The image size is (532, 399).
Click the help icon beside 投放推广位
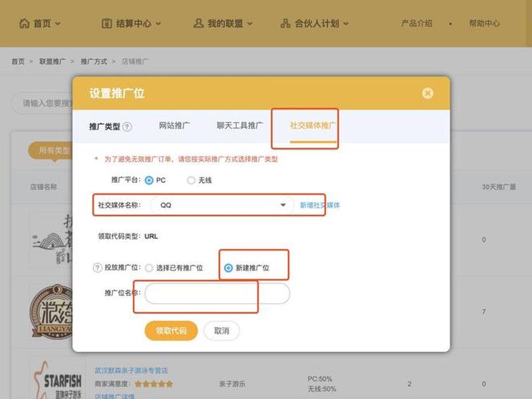click(97, 268)
